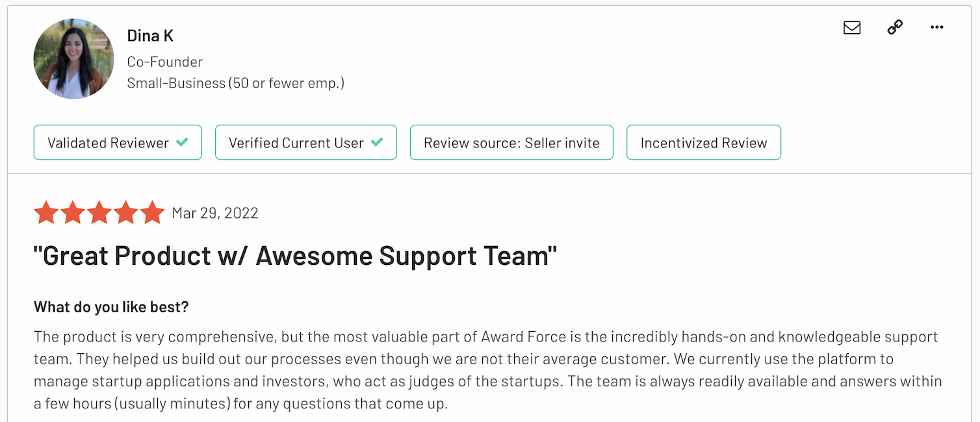Click the review date Mar 29, 2022
The height and width of the screenshot is (422, 980).
click(x=214, y=212)
